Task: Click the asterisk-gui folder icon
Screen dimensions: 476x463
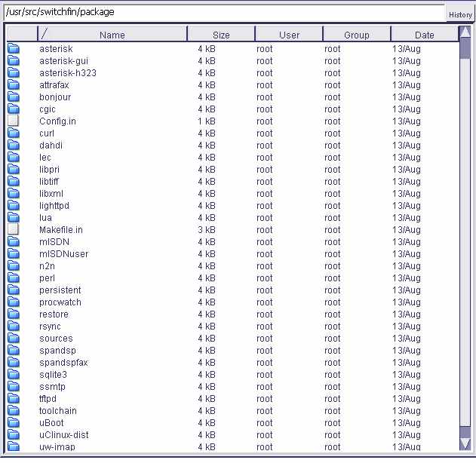Action: point(14,60)
